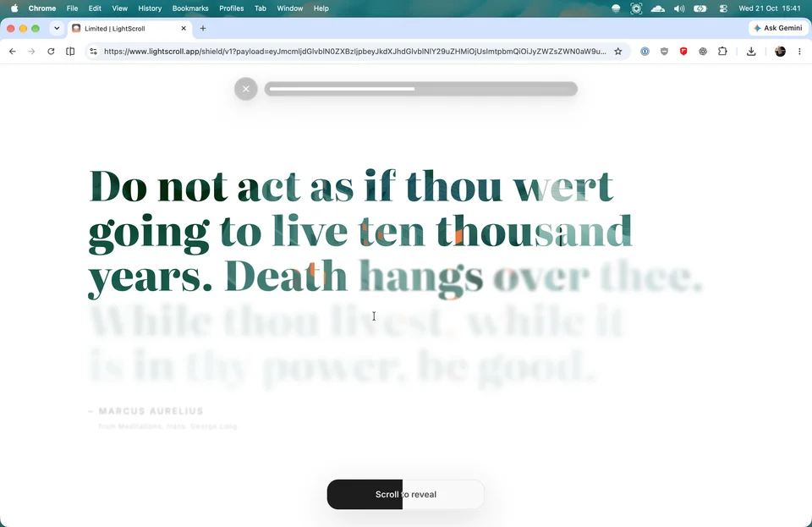Open the round grey extension icon beside the red shield
The width and height of the screenshot is (812, 527).
coord(703,52)
